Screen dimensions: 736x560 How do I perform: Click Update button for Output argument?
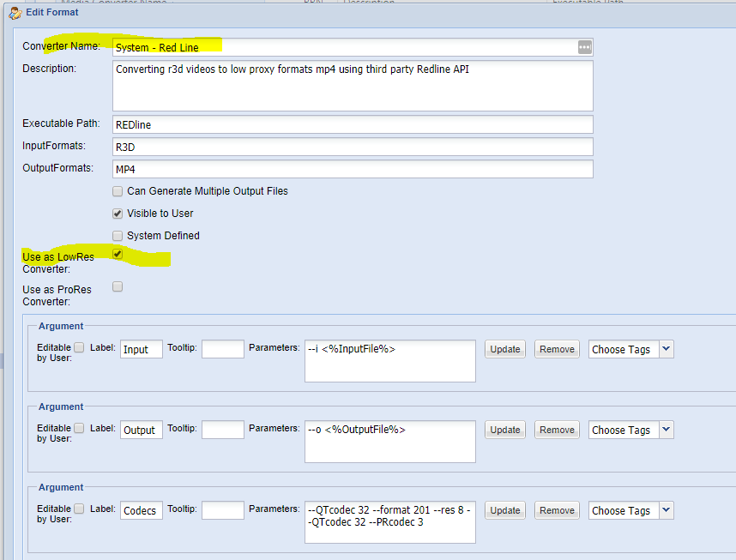(505, 430)
